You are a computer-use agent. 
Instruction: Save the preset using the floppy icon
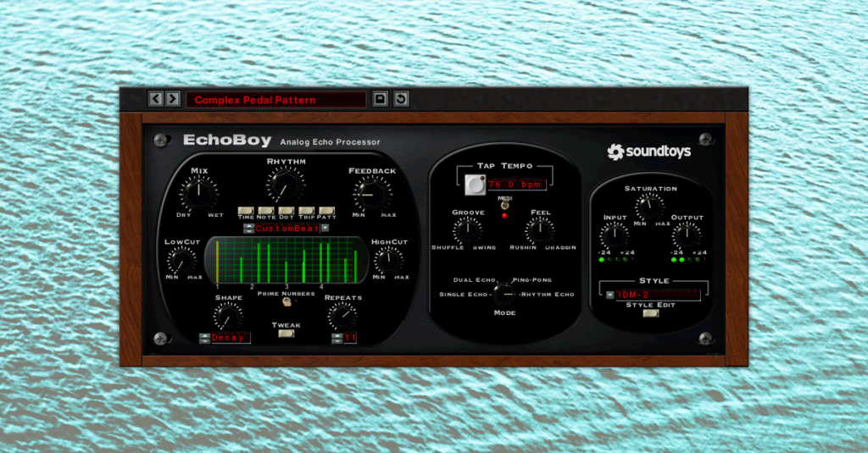(x=381, y=99)
